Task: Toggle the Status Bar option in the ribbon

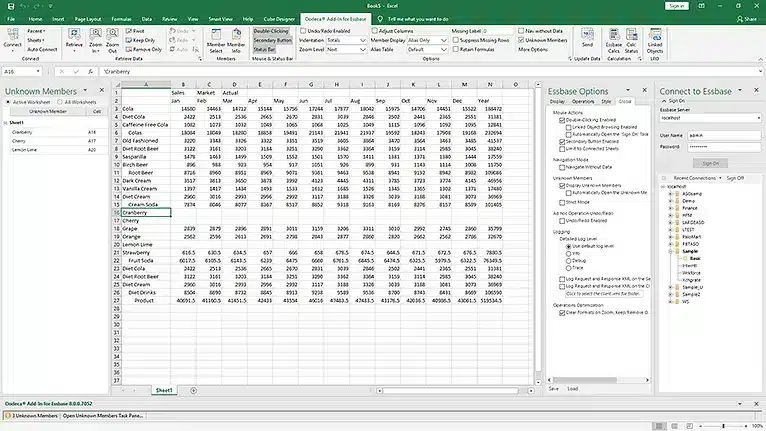Action: 264,49
